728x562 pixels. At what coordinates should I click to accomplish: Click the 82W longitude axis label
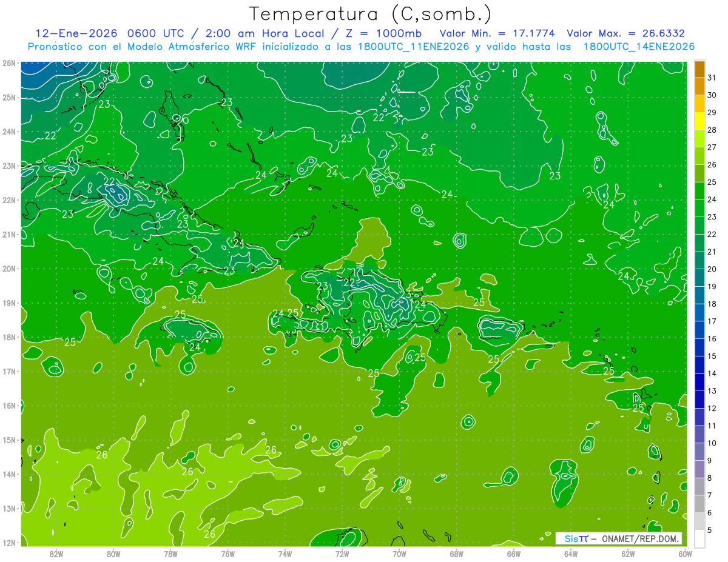click(x=56, y=554)
